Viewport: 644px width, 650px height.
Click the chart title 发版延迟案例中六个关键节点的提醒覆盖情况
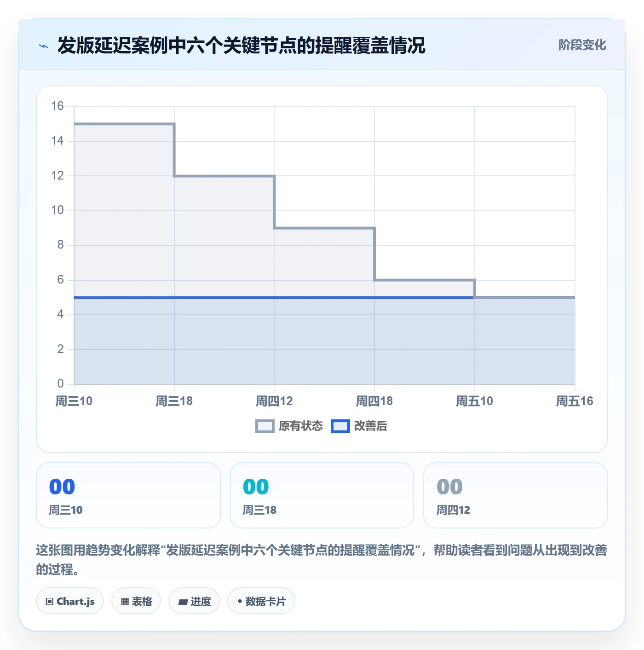241,46
